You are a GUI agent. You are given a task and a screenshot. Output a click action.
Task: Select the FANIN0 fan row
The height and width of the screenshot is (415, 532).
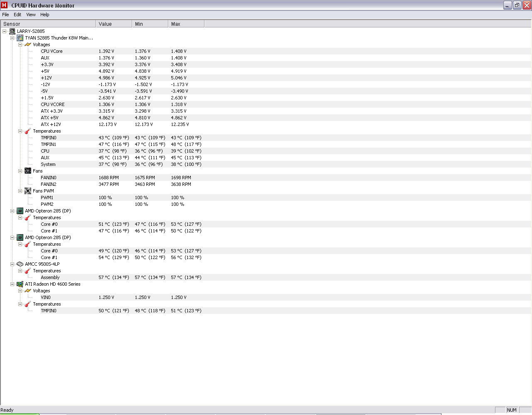pos(266,178)
